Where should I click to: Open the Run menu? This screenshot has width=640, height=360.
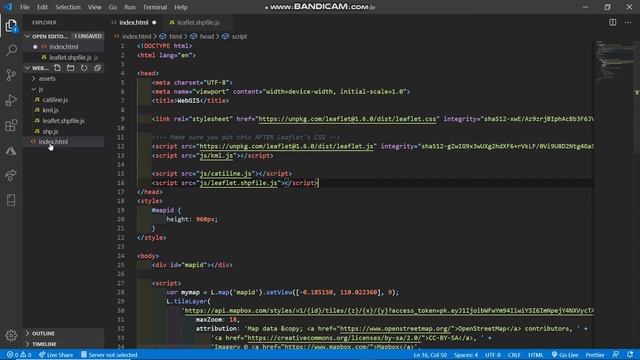click(x=130, y=7)
